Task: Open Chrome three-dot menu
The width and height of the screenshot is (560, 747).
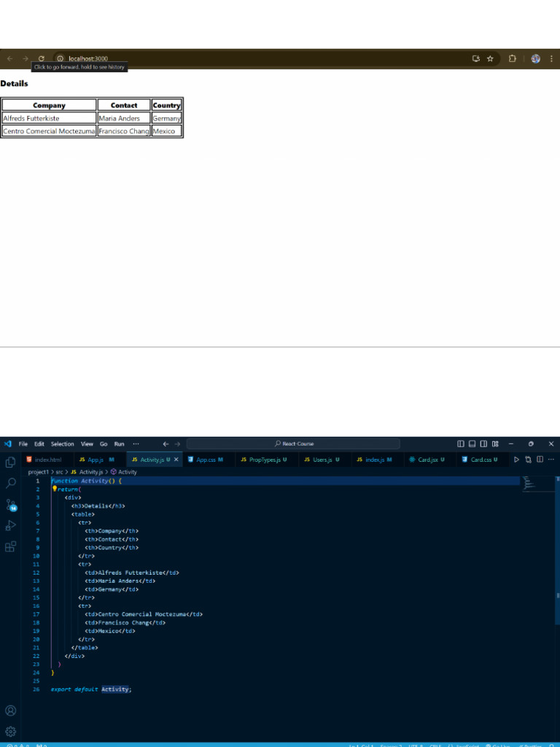Action: [551, 58]
